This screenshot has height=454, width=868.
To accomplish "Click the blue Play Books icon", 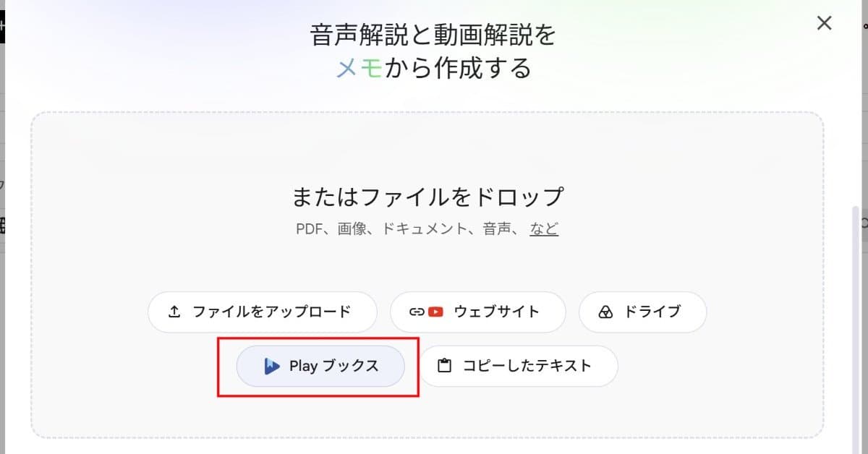I will (272, 366).
